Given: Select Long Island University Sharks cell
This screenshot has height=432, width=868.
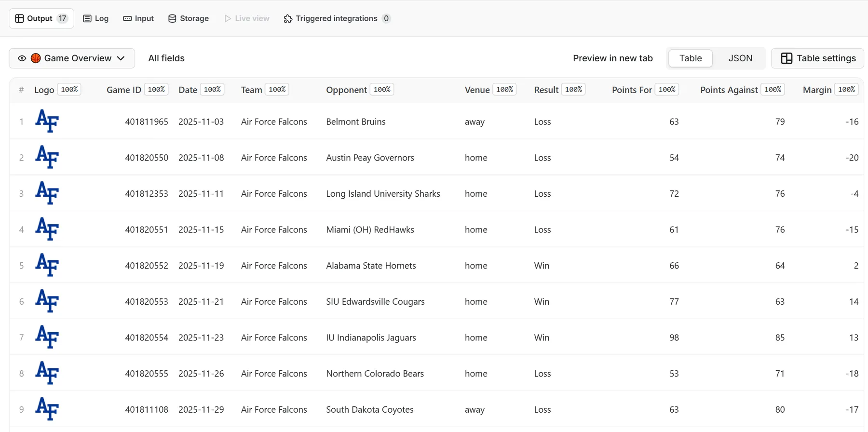Looking at the screenshot, I should click(x=383, y=193).
